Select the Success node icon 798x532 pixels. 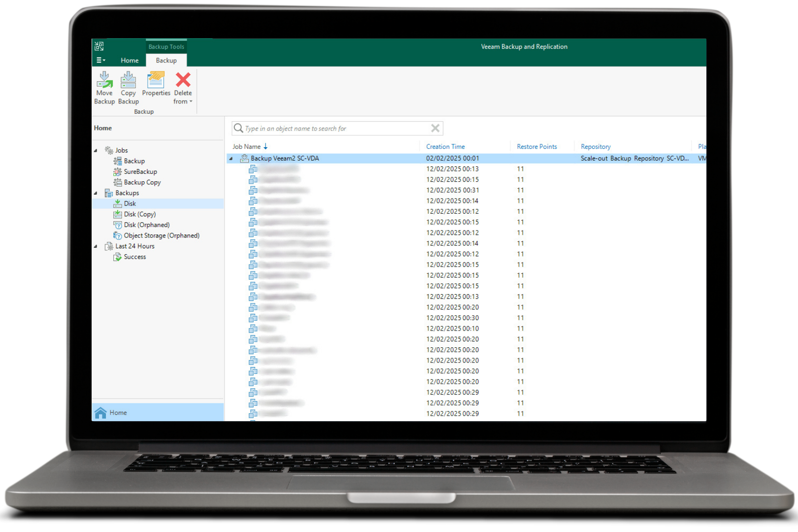[x=118, y=257]
